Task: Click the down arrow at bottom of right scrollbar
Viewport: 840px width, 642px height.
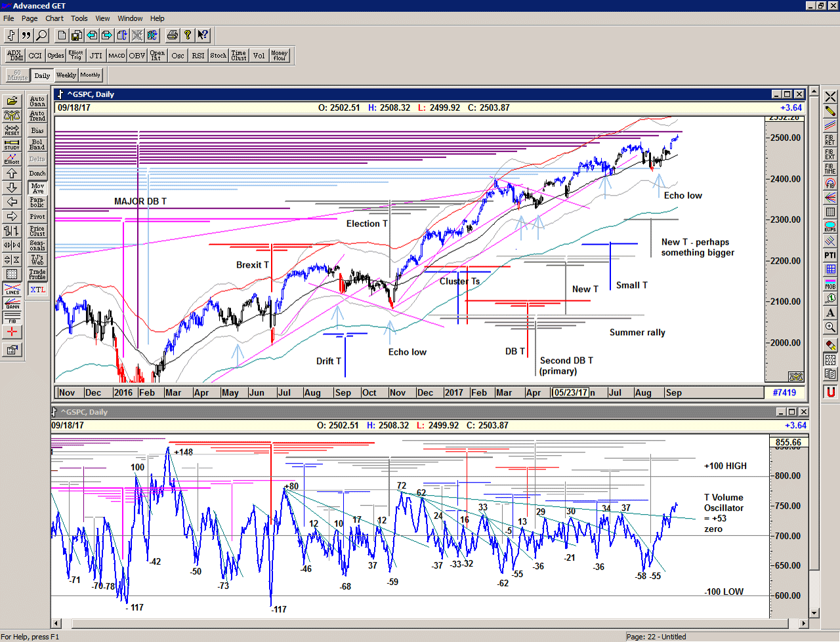Action: coord(814,613)
